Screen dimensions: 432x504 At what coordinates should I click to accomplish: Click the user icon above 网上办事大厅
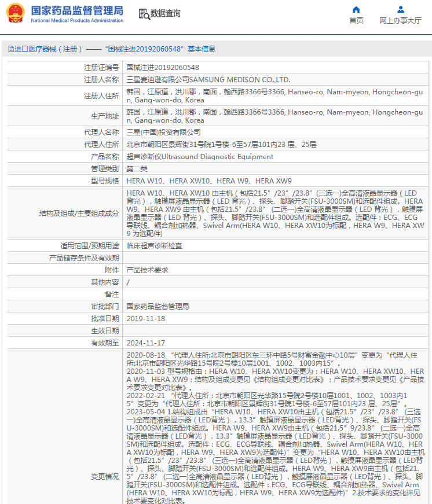click(x=401, y=9)
